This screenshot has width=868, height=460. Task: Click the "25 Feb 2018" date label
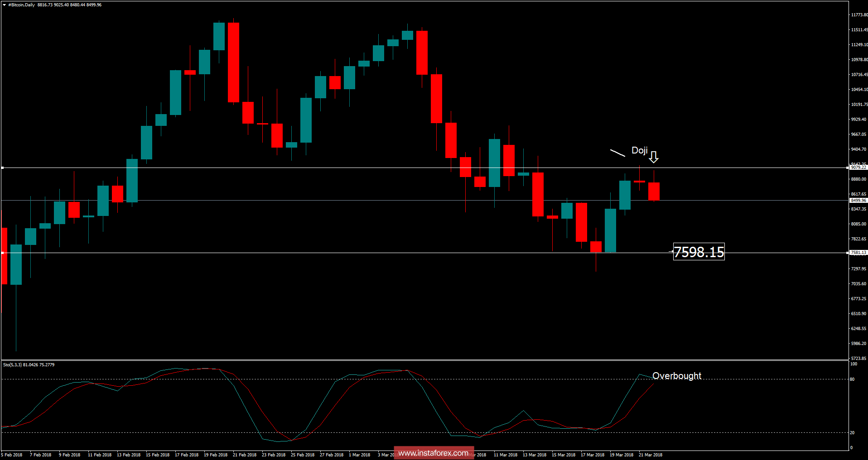[303, 455]
